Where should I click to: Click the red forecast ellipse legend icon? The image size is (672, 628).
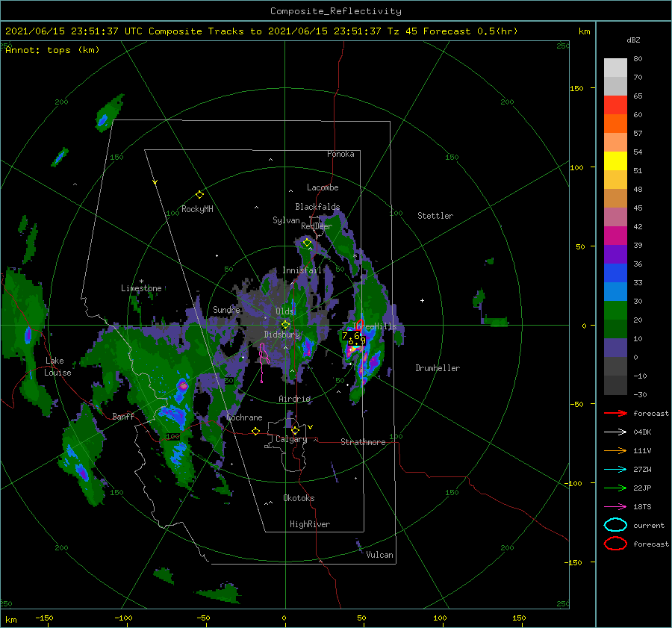pos(615,544)
